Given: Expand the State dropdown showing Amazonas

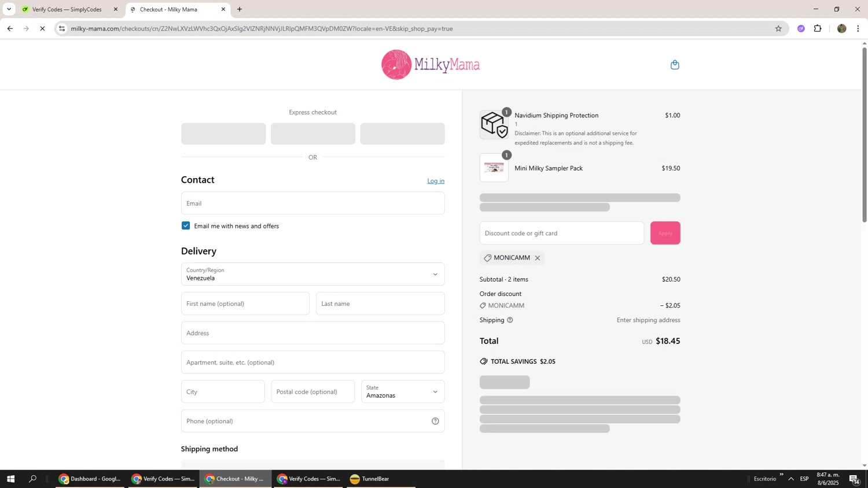Looking at the screenshot, I should point(403,391).
